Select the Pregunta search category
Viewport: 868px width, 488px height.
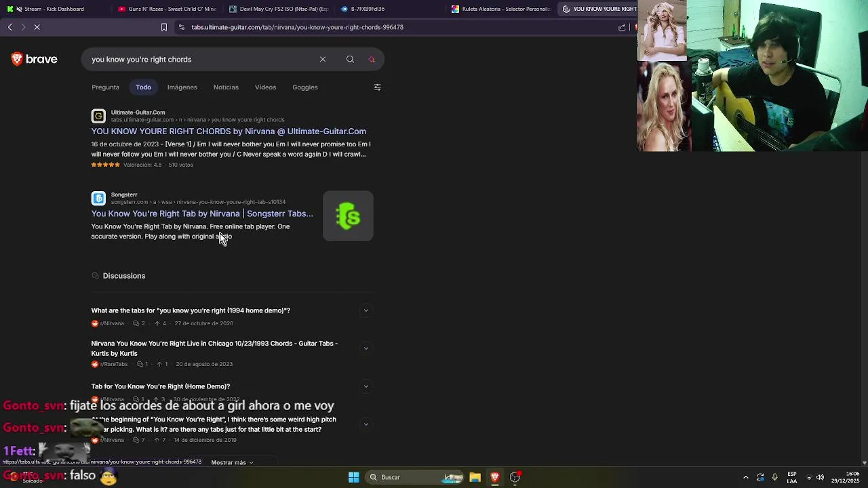105,87
